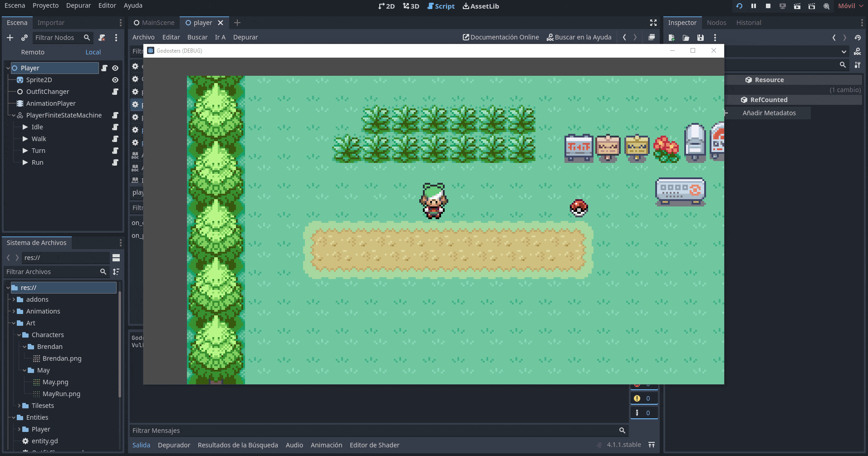Open Movie Maker mode icon
Image resolution: width=868 pixels, height=456 pixels.
(826, 6)
